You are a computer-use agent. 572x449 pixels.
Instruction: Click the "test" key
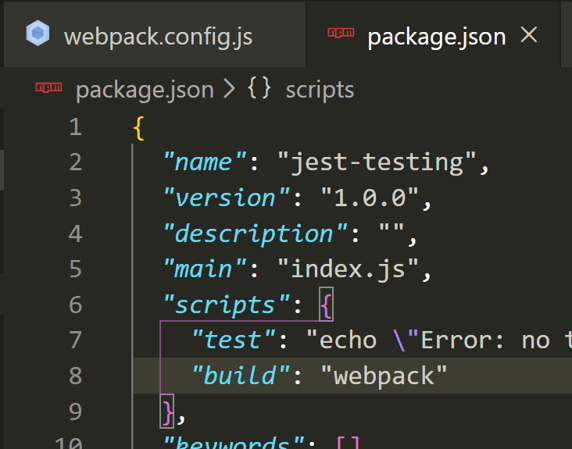tap(233, 340)
